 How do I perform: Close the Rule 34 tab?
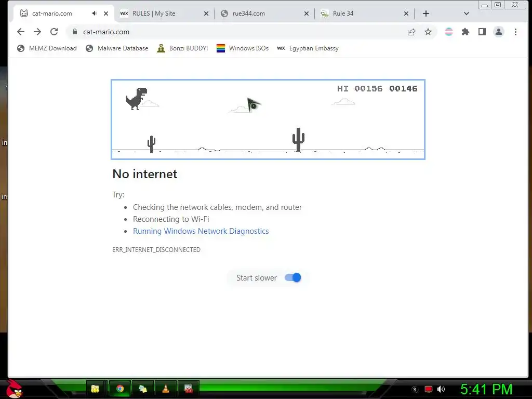click(406, 14)
